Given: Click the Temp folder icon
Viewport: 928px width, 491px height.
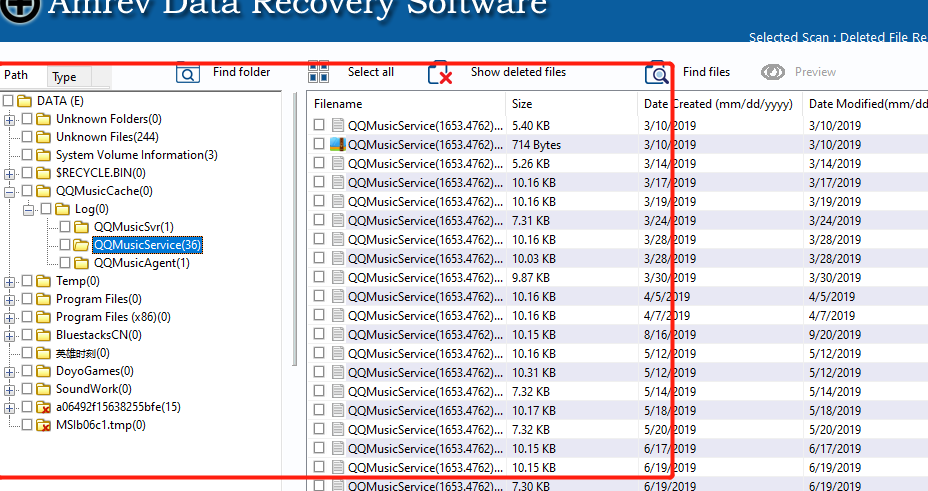Looking at the screenshot, I should (43, 281).
